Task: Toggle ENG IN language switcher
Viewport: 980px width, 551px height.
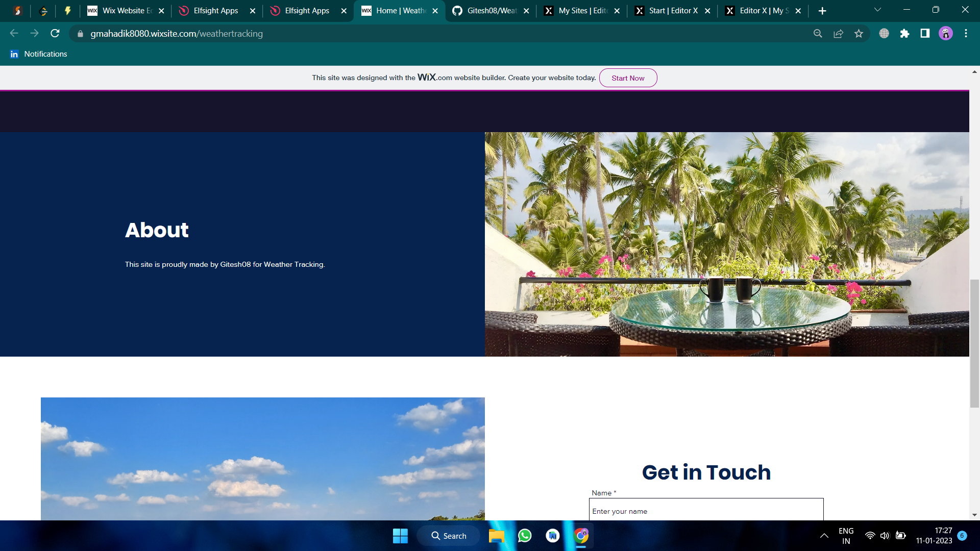Action: coord(846,536)
